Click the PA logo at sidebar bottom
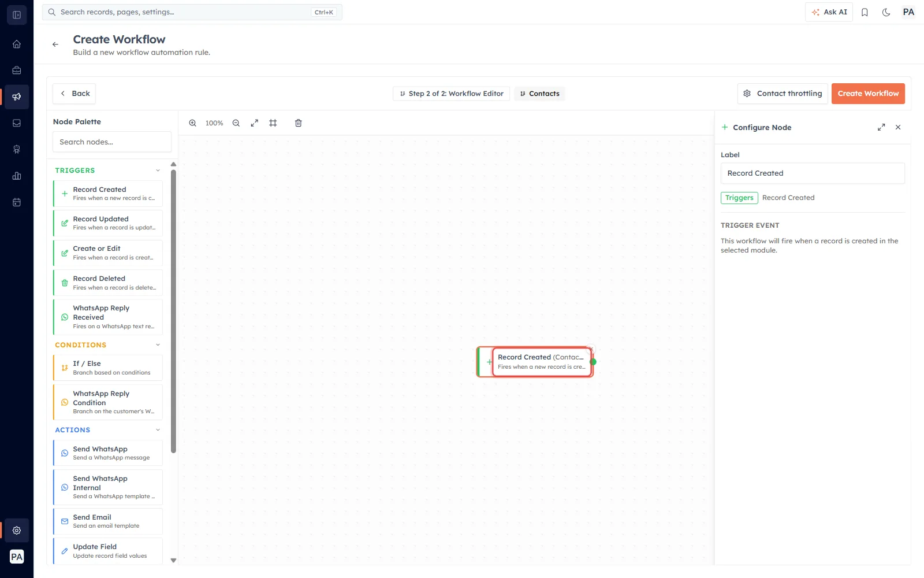Screen dimensions: 924x578 [x=17, y=557]
